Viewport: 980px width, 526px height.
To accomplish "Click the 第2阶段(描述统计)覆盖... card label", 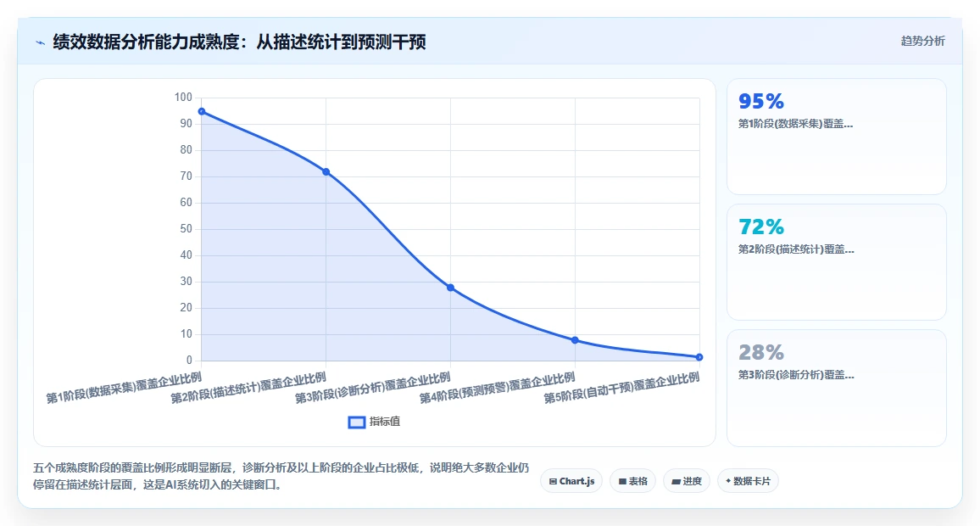I will [796, 249].
